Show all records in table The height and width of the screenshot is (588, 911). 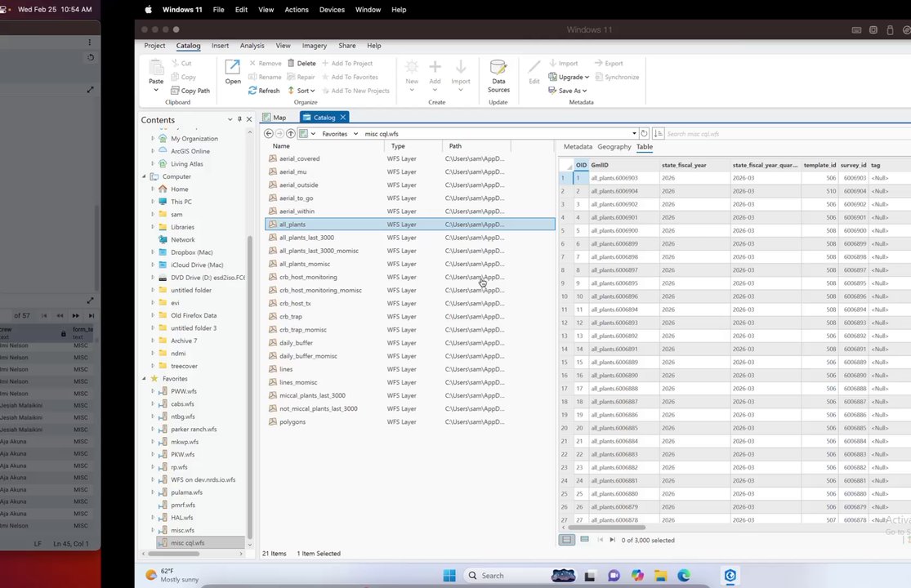[x=566, y=540]
